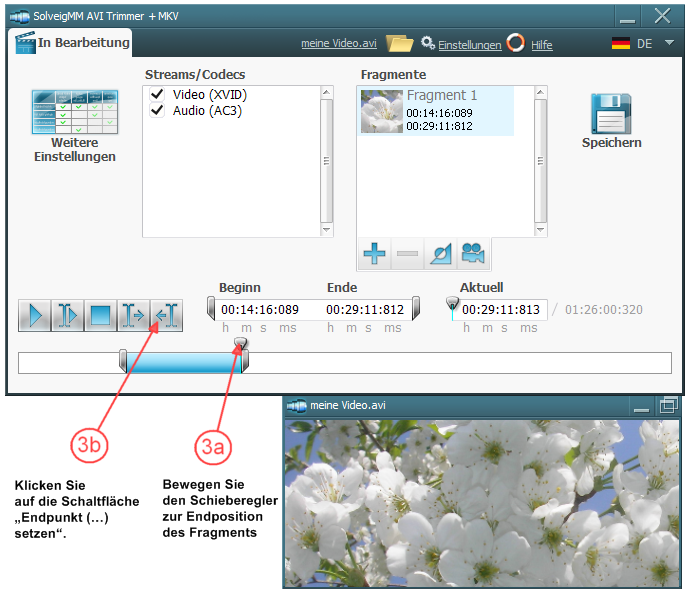Viewport: 687px width, 594px height.
Task: Click total duration 01:26:00:320 text
Action: click(603, 310)
